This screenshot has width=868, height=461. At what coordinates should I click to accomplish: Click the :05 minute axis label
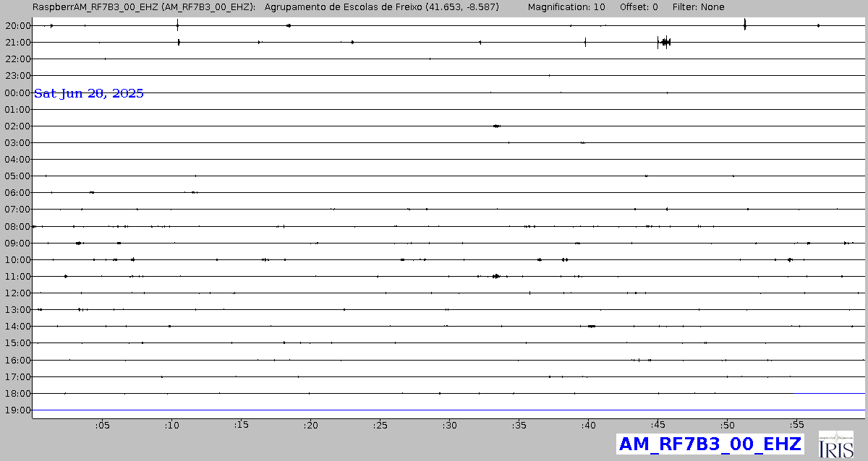coord(102,425)
